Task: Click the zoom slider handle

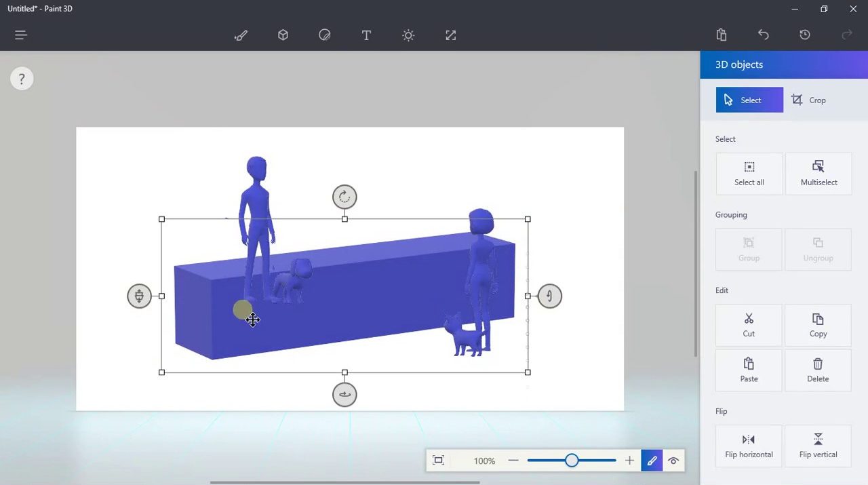Action: click(x=572, y=461)
